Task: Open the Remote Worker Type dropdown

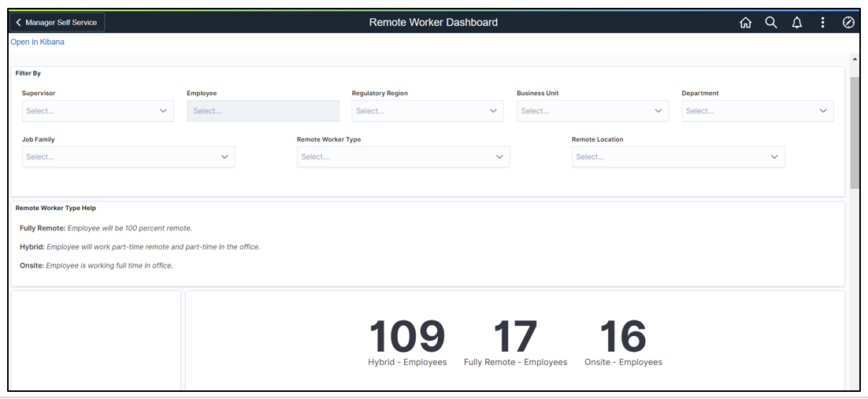Action: point(403,157)
